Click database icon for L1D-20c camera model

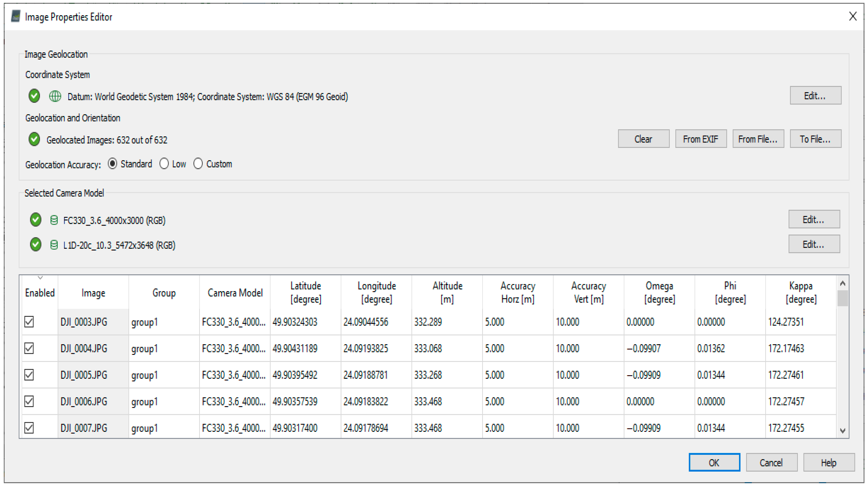pos(54,245)
